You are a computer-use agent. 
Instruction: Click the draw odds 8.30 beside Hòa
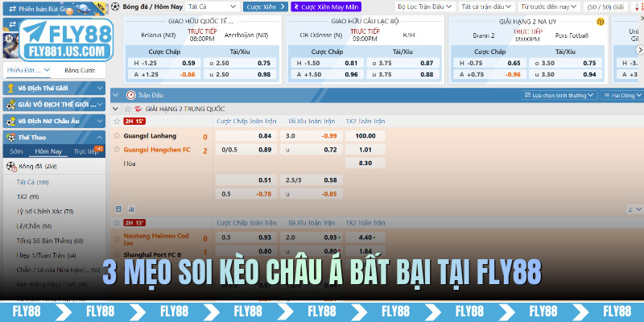click(365, 163)
